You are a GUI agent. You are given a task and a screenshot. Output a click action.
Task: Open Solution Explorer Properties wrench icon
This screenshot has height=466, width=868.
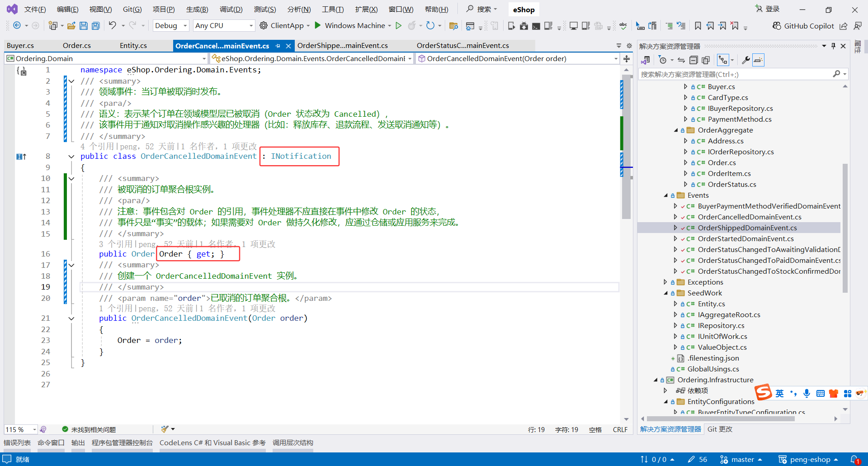(x=746, y=60)
